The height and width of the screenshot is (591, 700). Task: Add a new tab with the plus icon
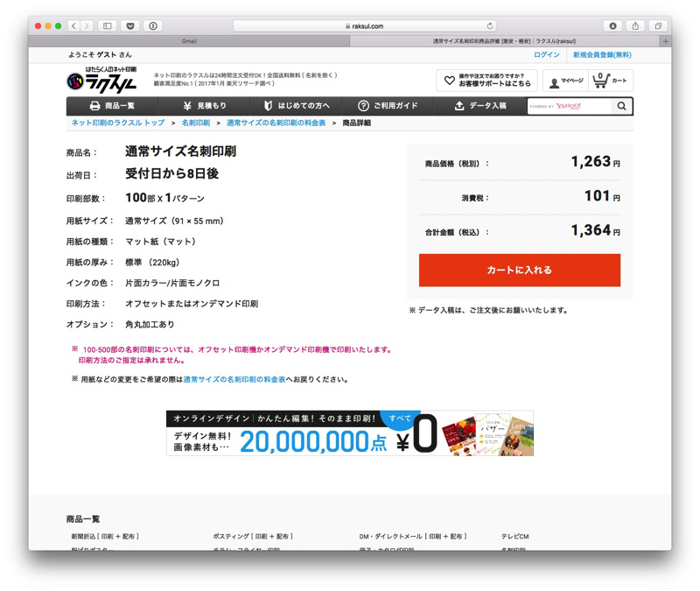click(665, 41)
